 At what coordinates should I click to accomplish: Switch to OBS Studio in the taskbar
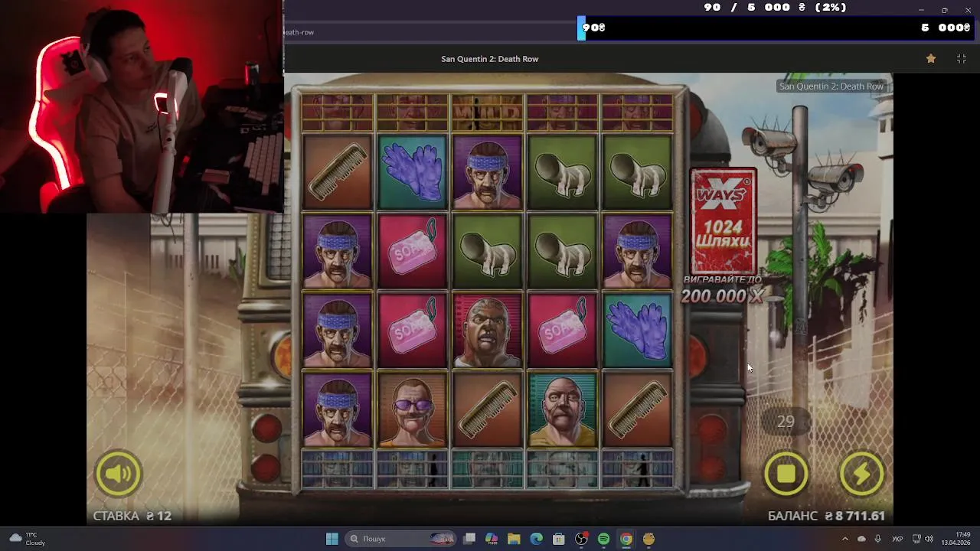[x=581, y=539]
